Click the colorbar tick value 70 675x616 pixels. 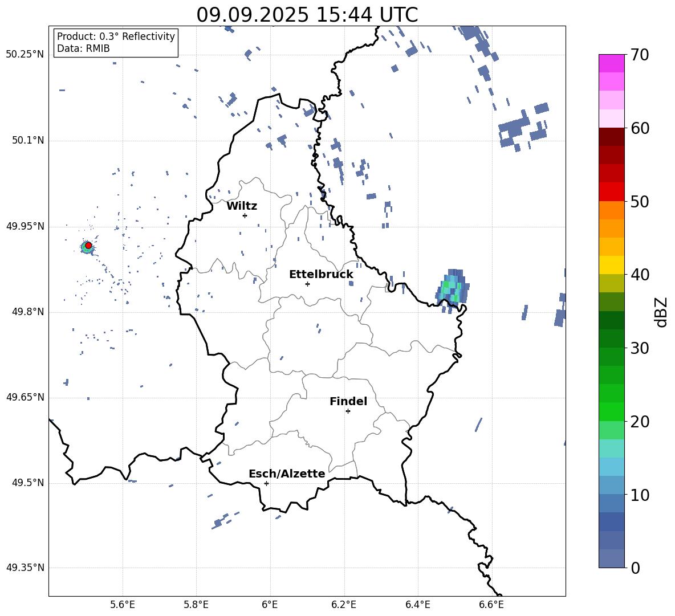pyautogui.click(x=640, y=55)
